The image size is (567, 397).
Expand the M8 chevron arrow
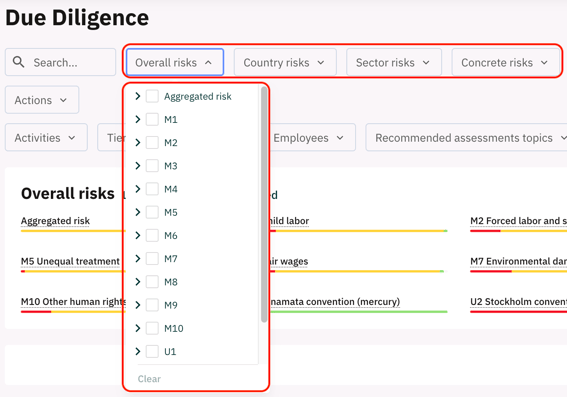(137, 282)
